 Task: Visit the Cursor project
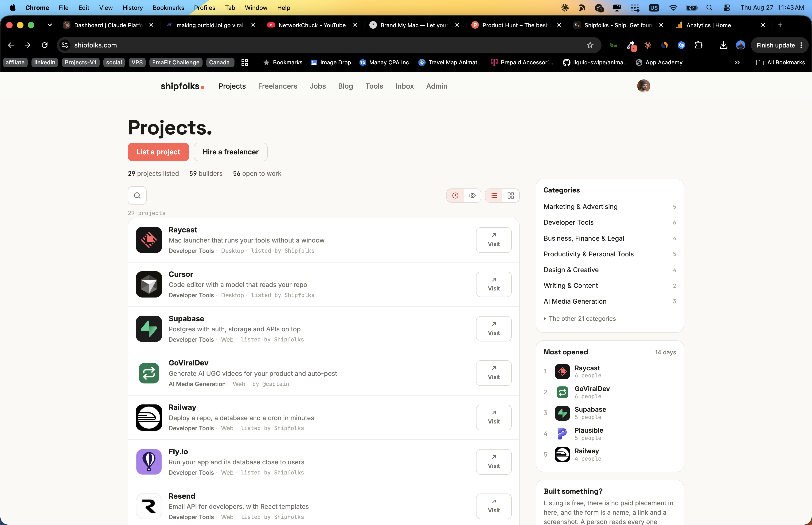coord(493,284)
